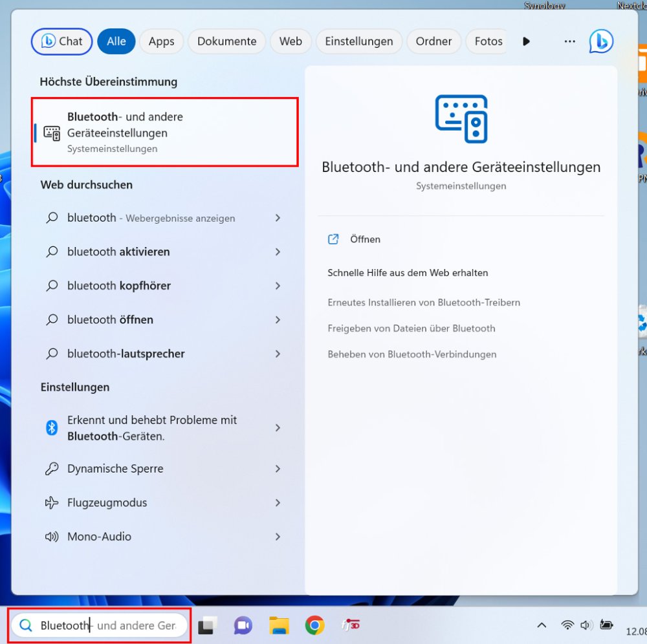
Task: Show more filter tabs with play arrow
Action: (x=526, y=41)
